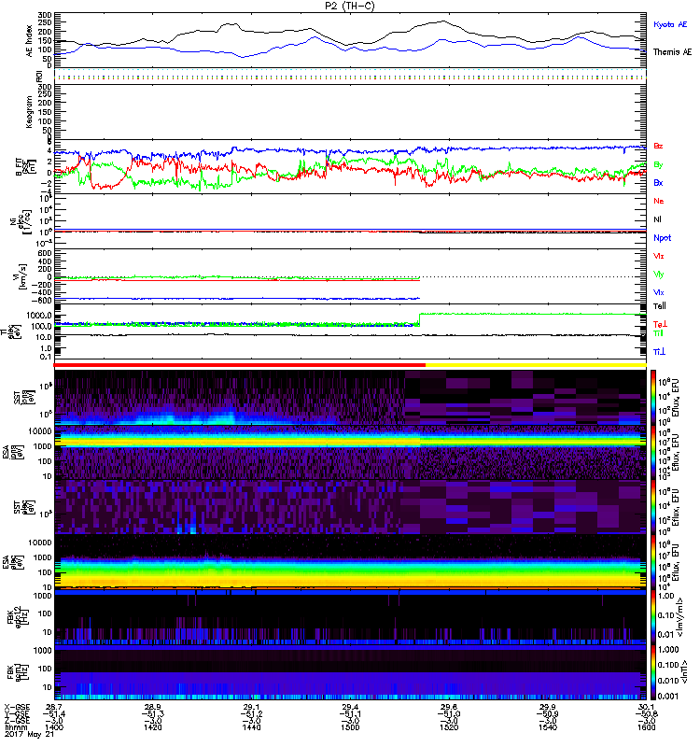Click the FBK scm1 color bar

pos(653,671)
